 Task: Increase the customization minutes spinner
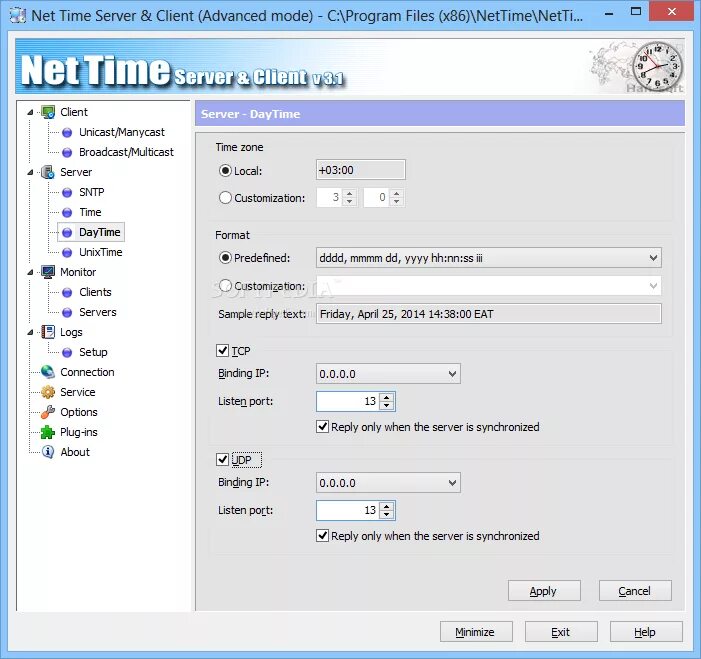coord(397,193)
